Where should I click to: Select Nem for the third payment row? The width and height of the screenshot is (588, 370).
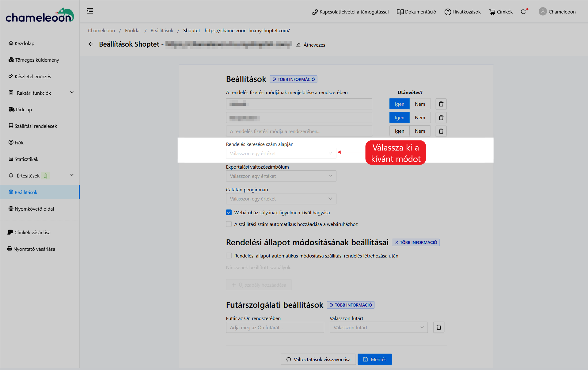coord(420,131)
